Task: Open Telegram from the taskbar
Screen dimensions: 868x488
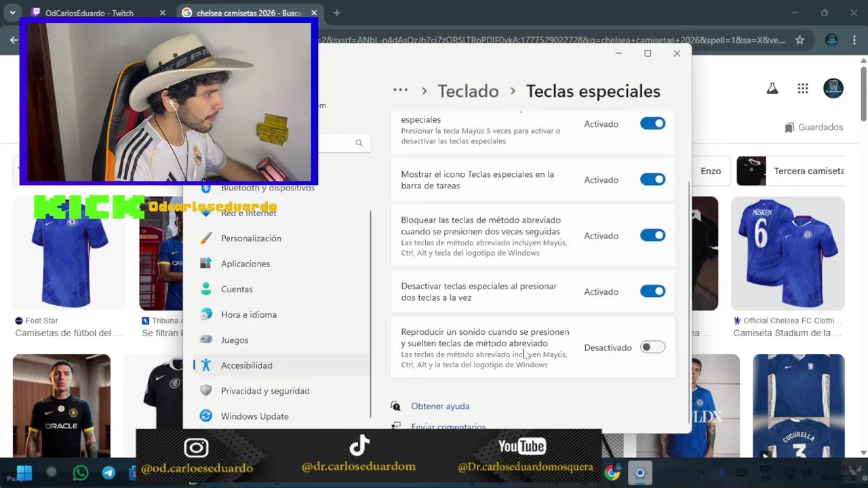Action: coord(108,472)
